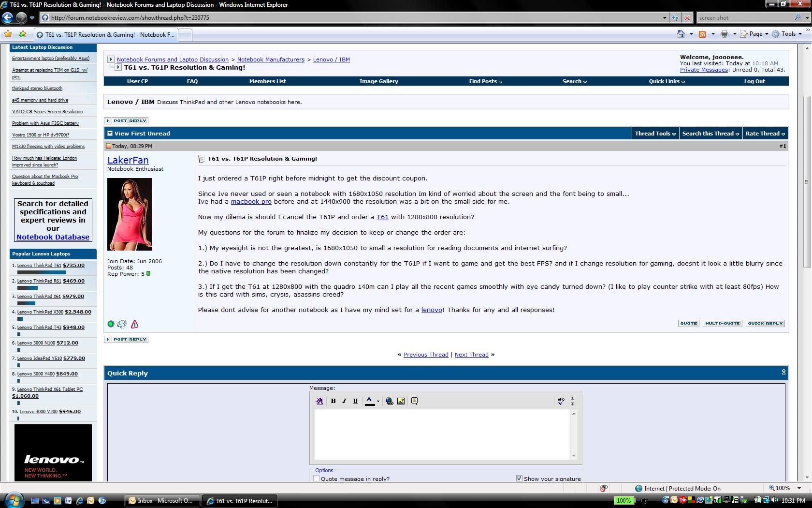
Task: Click the address bar URL
Action: pyautogui.click(x=130, y=18)
